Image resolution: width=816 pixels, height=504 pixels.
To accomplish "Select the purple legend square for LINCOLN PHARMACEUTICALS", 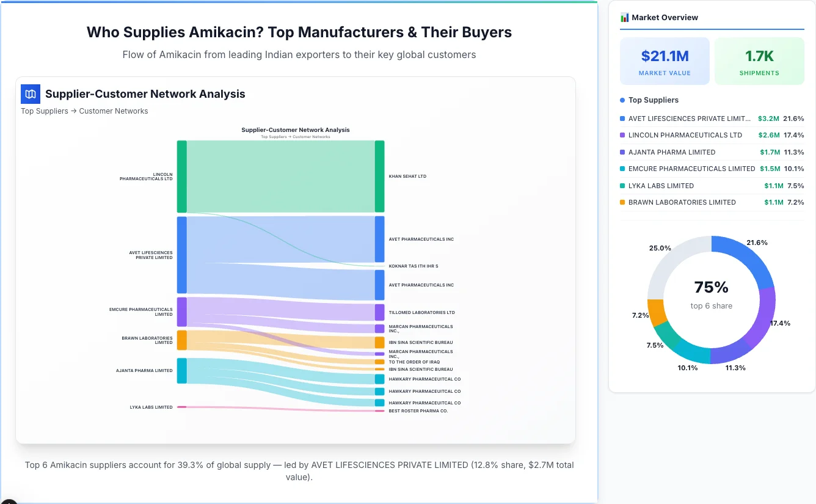I will click(622, 135).
